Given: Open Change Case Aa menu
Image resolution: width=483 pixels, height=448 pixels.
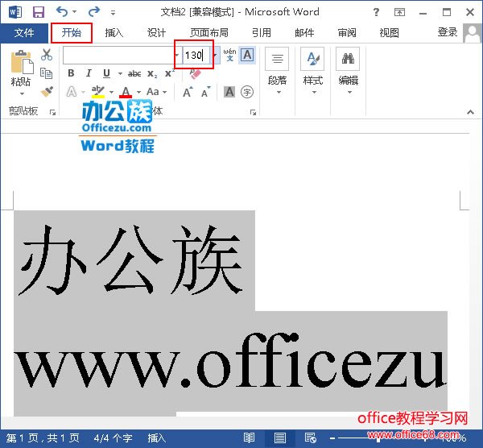Looking at the screenshot, I should (x=156, y=92).
